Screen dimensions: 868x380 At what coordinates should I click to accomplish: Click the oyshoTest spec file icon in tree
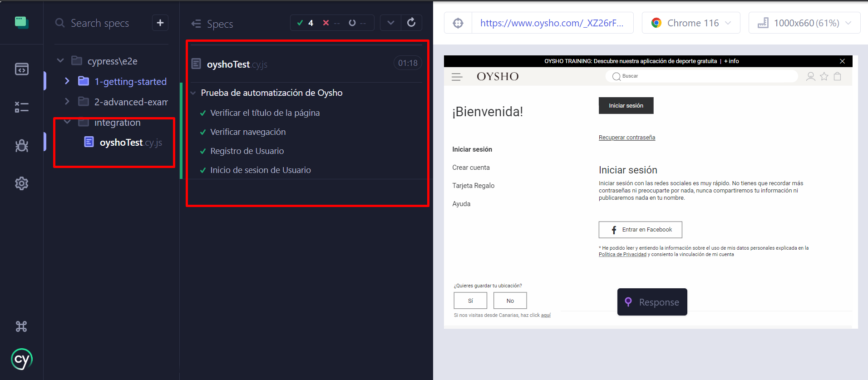click(x=89, y=142)
